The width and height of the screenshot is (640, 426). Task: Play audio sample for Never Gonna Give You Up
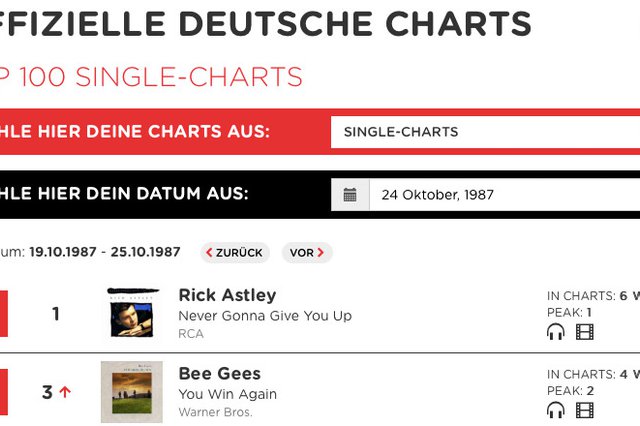pyautogui.click(x=556, y=331)
